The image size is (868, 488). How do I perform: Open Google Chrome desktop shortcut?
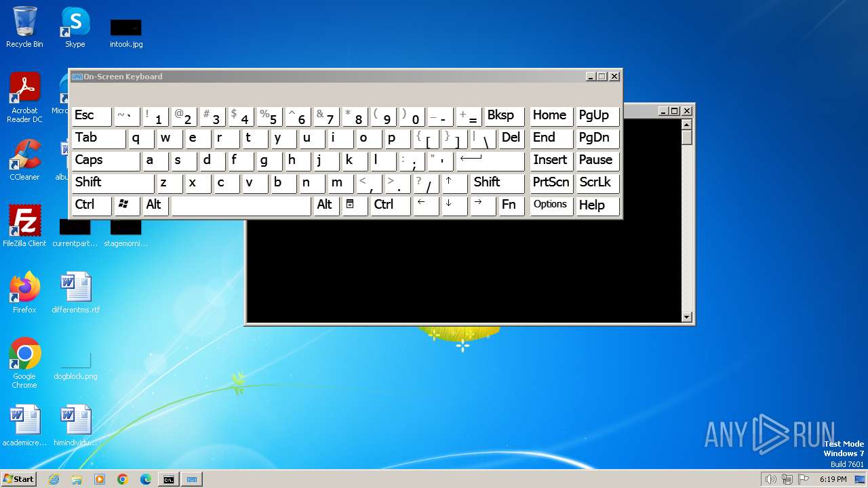pyautogui.click(x=24, y=363)
